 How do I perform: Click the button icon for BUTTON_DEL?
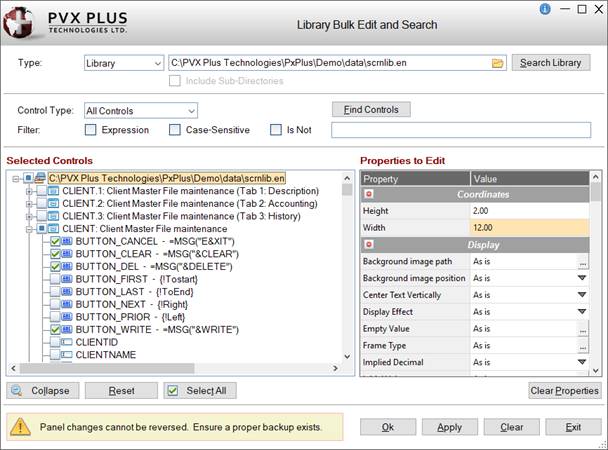67,267
